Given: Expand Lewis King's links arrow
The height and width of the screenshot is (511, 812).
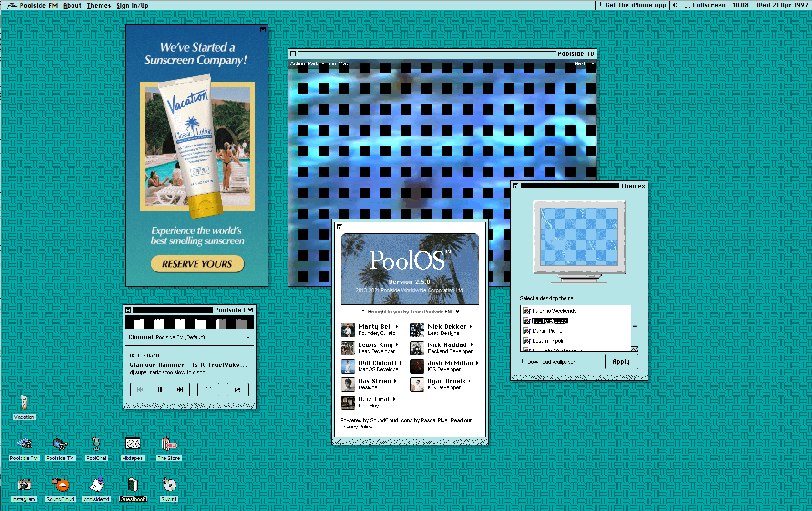Looking at the screenshot, I should (397, 345).
